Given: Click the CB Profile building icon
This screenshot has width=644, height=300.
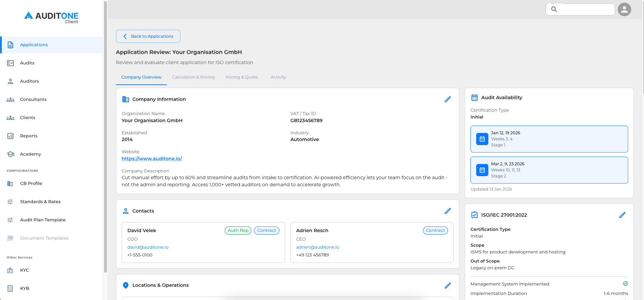Looking at the screenshot, I should click(10, 184).
